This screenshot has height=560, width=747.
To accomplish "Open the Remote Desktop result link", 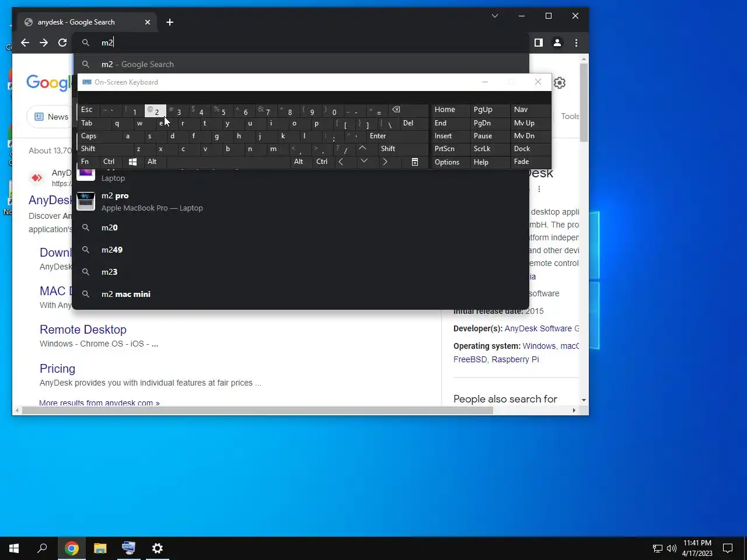I will click(83, 330).
